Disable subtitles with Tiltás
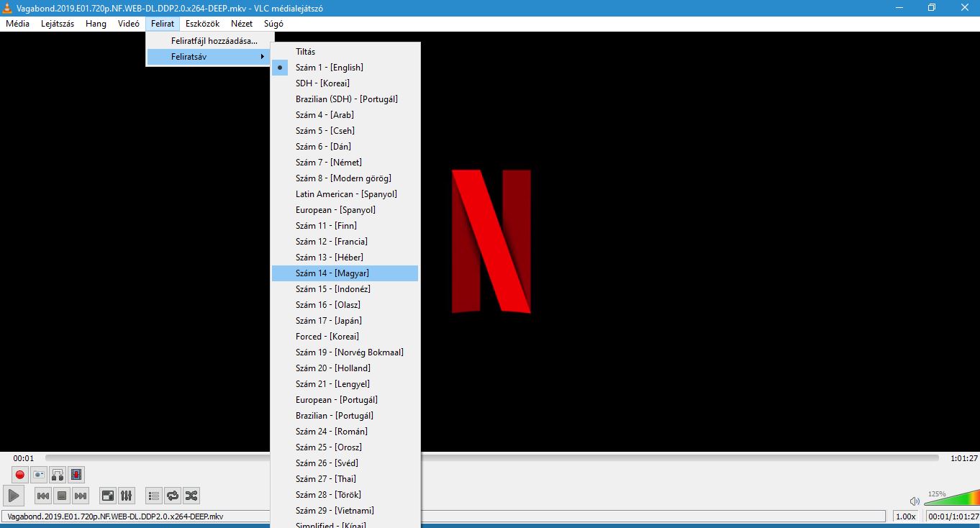Viewport: 980px width, 528px height. tap(345, 52)
